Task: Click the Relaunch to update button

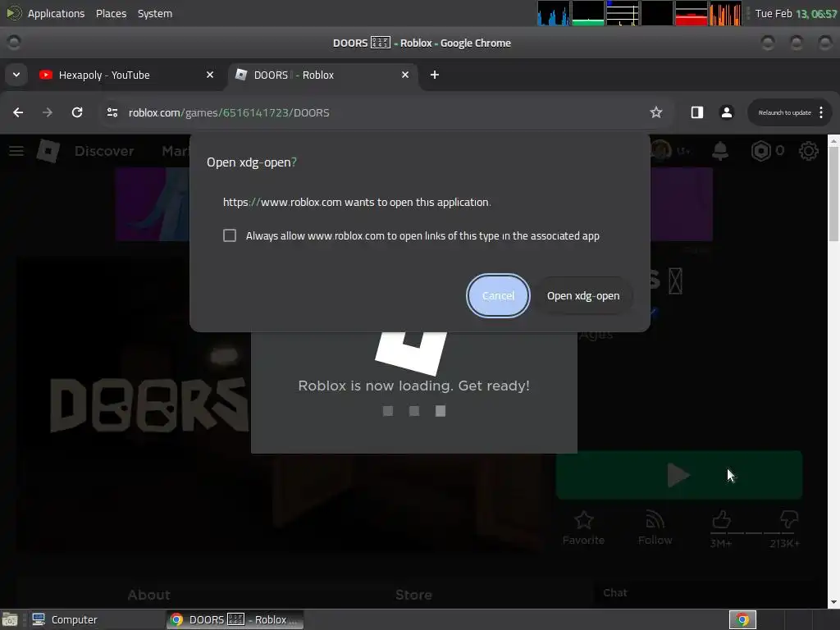Action: (x=784, y=112)
